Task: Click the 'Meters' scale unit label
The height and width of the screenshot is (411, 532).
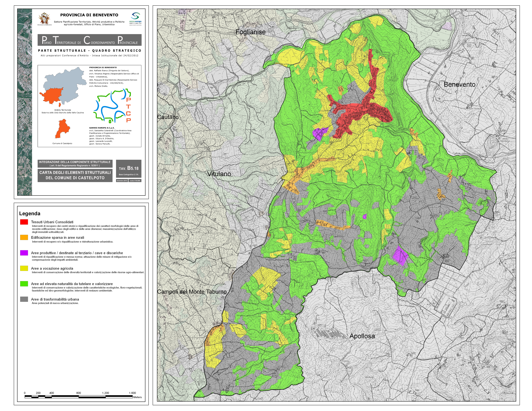Action: coord(137,397)
